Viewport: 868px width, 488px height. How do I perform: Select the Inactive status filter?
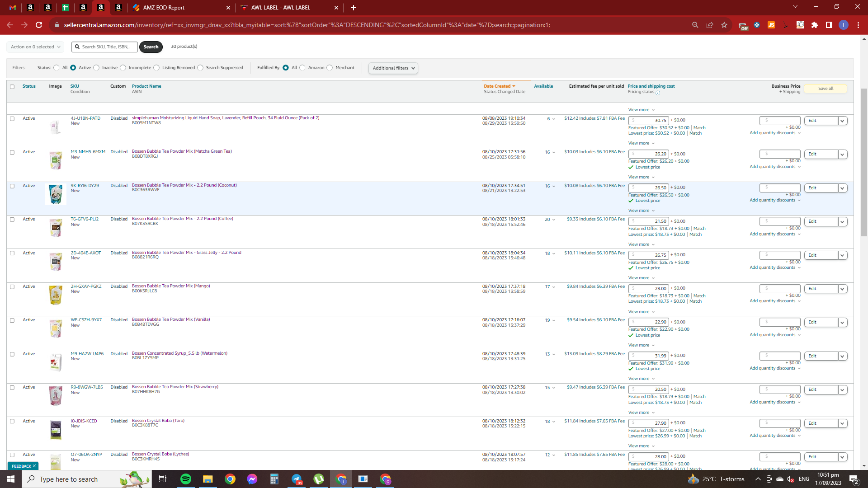(96, 68)
